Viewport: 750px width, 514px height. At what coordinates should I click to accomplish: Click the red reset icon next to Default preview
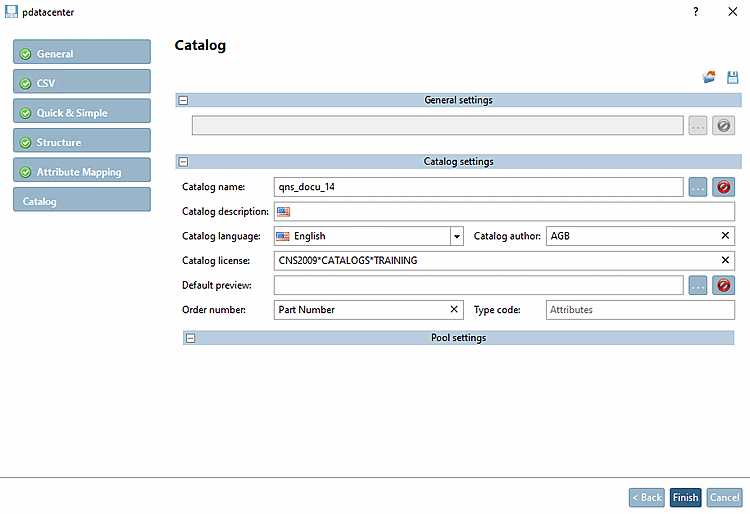(723, 285)
